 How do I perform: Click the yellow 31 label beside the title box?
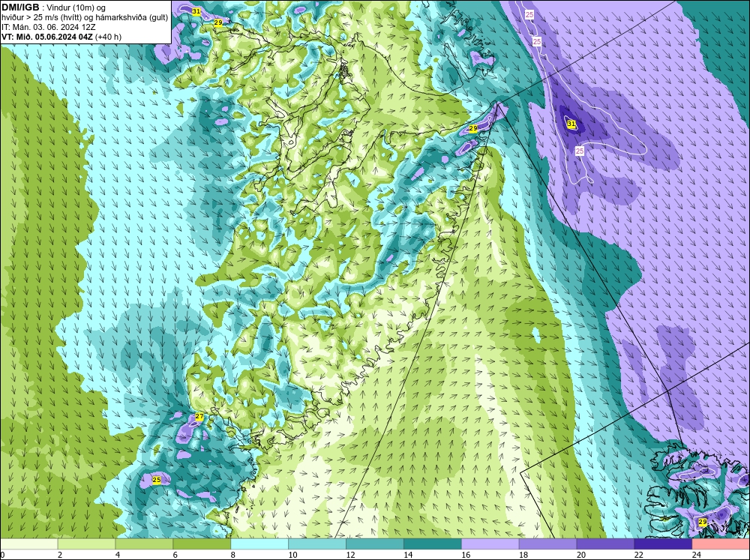(196, 11)
